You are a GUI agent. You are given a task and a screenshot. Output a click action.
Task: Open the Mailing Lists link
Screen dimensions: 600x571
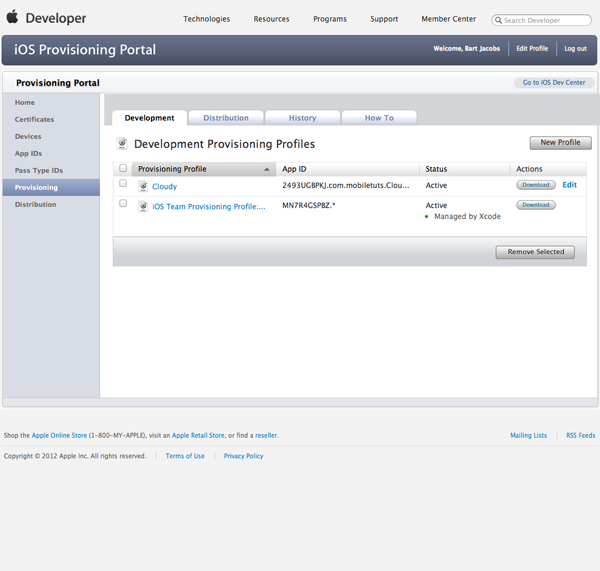[x=528, y=435]
